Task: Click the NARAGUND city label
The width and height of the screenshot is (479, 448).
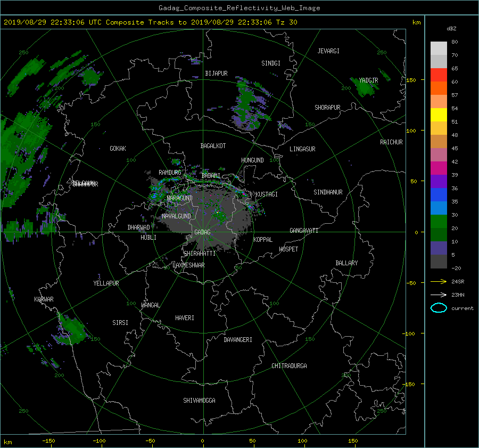Action: (180, 198)
